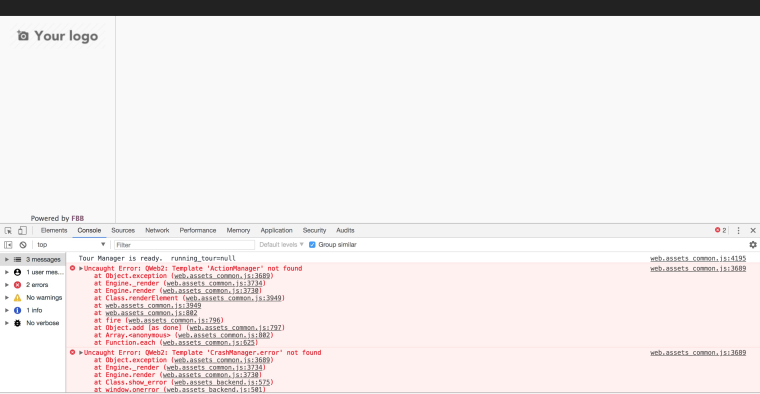Screen dimensions: 760x394
Task: Click the red error count badge
Action: click(x=720, y=230)
